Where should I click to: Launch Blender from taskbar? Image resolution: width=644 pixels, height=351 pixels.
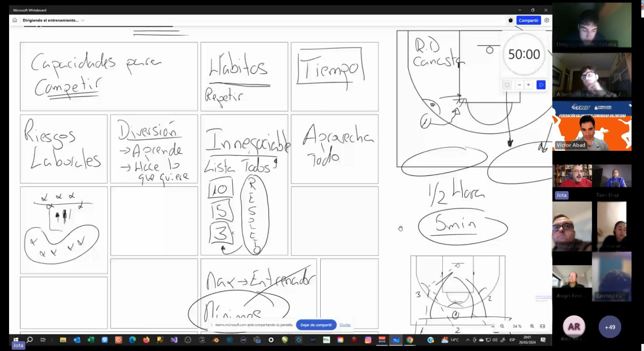216,340
